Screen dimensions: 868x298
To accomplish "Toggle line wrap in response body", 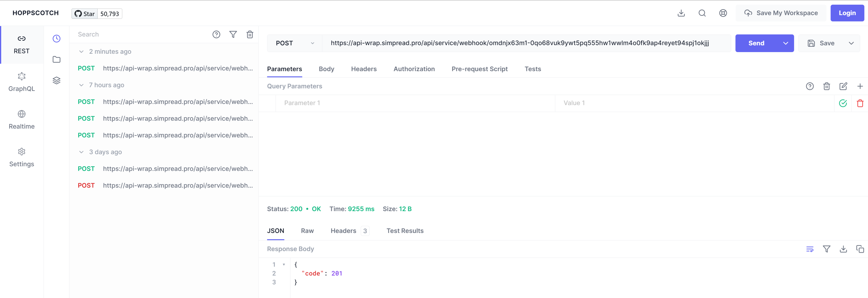I will click(810, 249).
